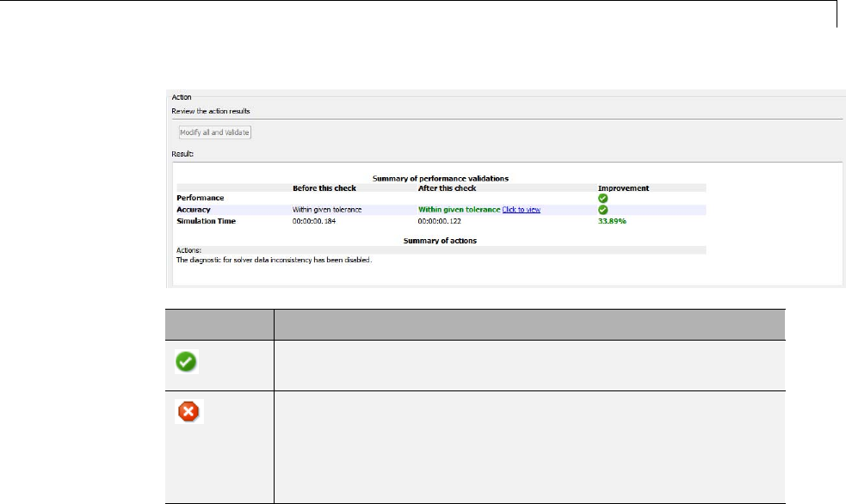Screen dimensions: 846x504
Task: Select the Simulation Time row label
Action: 206,222
